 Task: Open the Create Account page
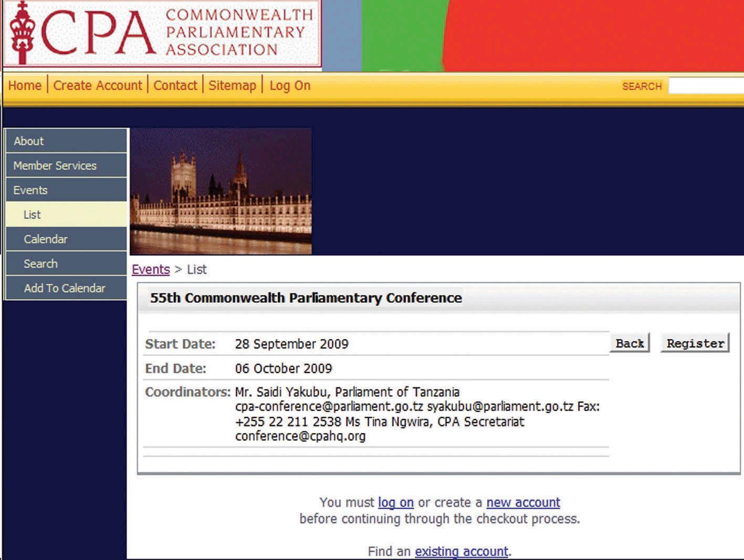click(x=98, y=85)
